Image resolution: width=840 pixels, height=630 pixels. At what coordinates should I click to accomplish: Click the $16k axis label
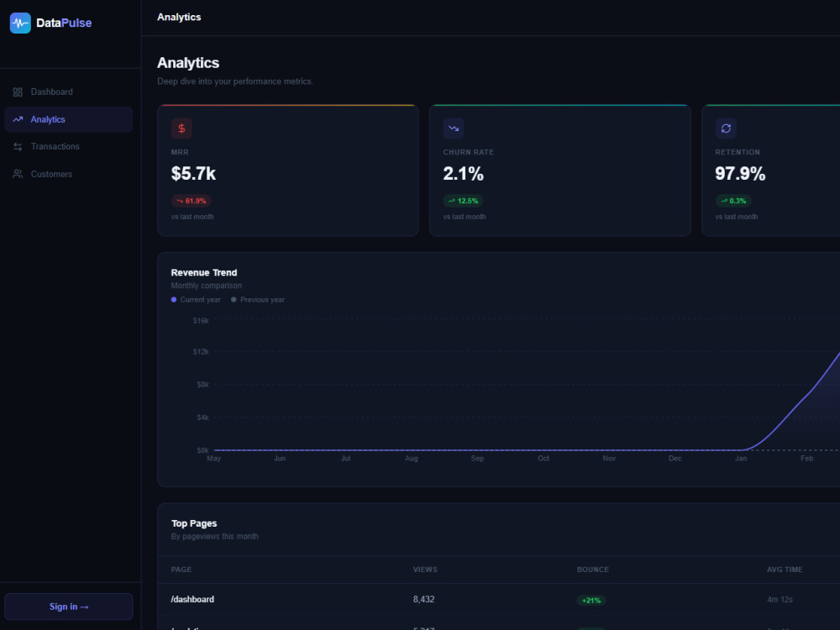click(x=201, y=321)
